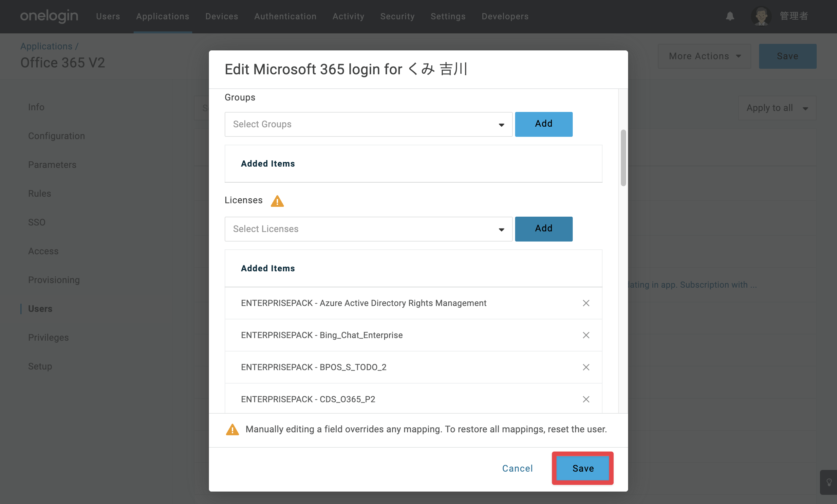This screenshot has width=837, height=504.
Task: Open the Info tab in sidebar
Action: pos(36,107)
